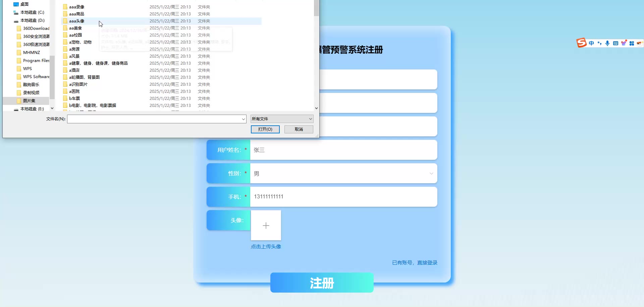Select the a健康，健身，健身课，健身商品 folder name

(x=98, y=63)
